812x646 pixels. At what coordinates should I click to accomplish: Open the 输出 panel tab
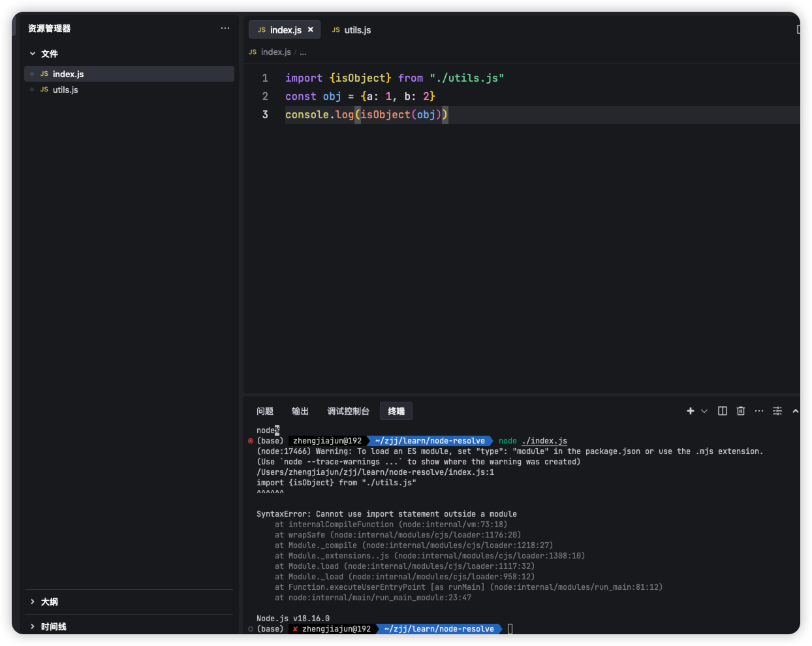(x=300, y=411)
